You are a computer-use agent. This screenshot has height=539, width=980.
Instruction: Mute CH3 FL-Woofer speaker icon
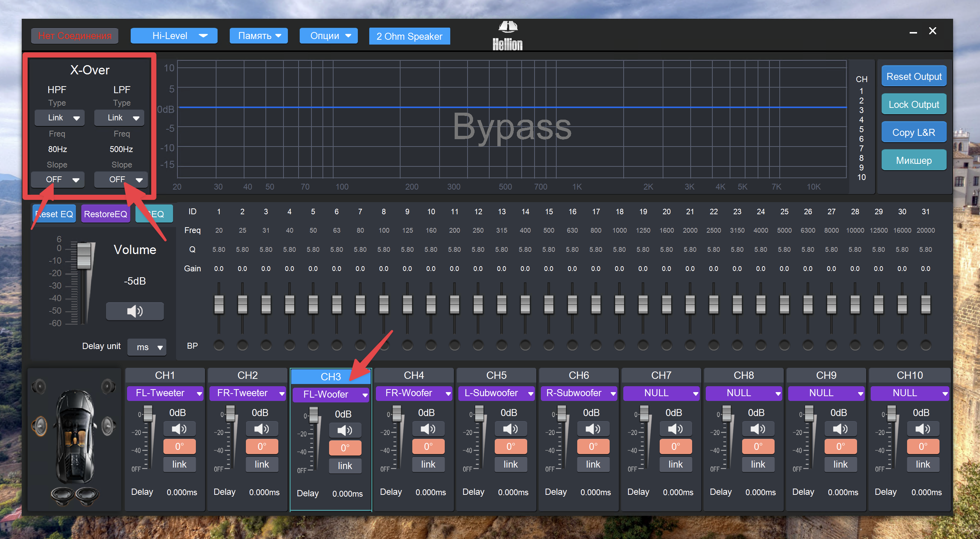pos(345,430)
